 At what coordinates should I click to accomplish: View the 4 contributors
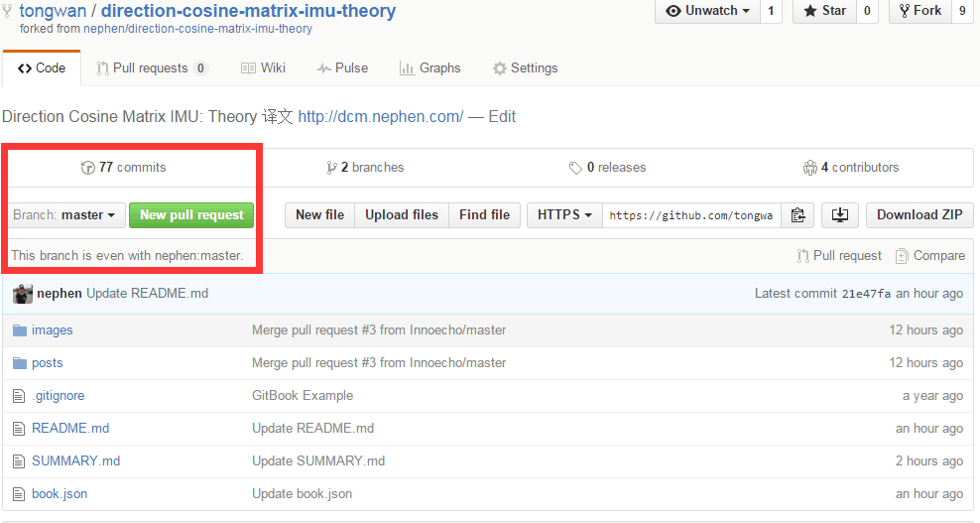pyautogui.click(x=851, y=168)
